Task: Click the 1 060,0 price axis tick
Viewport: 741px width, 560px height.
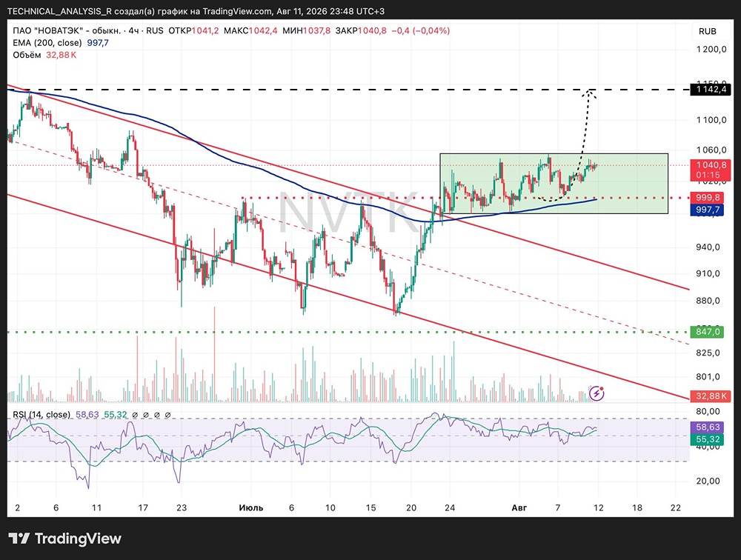Action: 711,150
